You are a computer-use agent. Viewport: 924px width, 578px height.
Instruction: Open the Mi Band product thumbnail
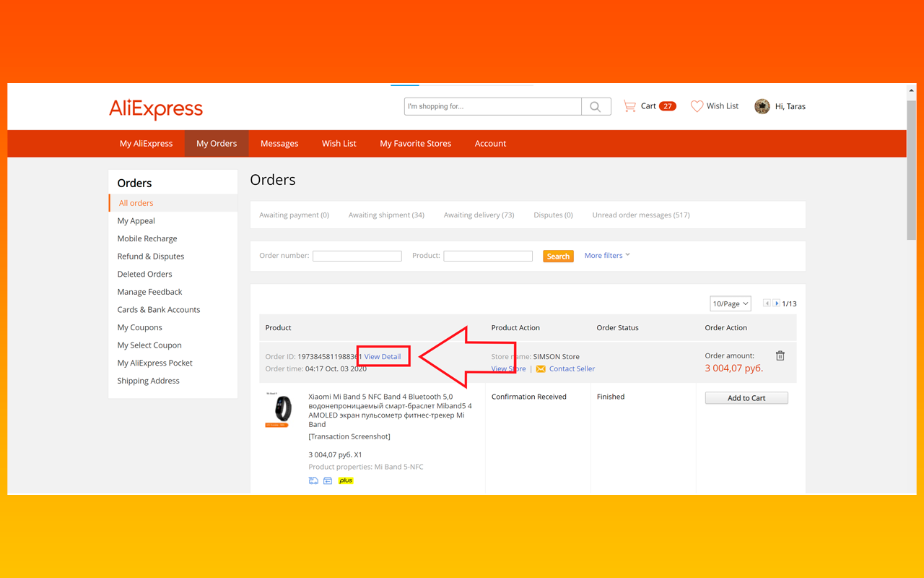point(279,410)
